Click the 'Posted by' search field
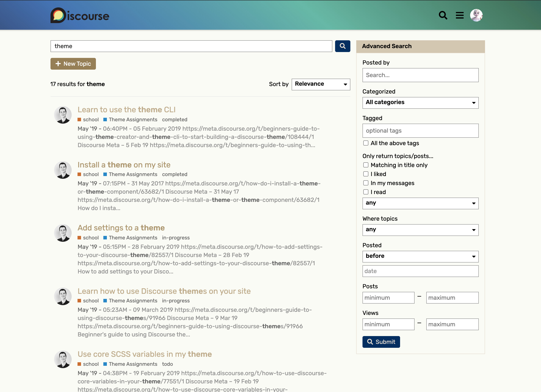 420,75
